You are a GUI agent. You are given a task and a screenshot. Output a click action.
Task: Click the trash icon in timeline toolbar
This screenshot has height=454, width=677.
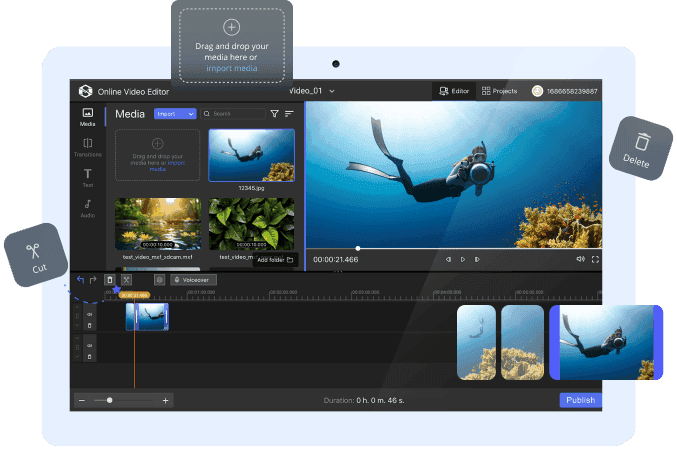[110, 280]
